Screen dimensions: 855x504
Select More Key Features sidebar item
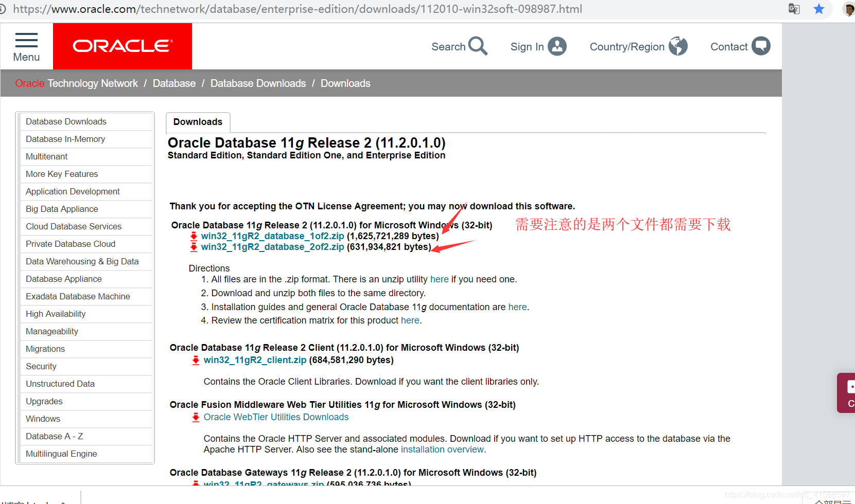86,174
